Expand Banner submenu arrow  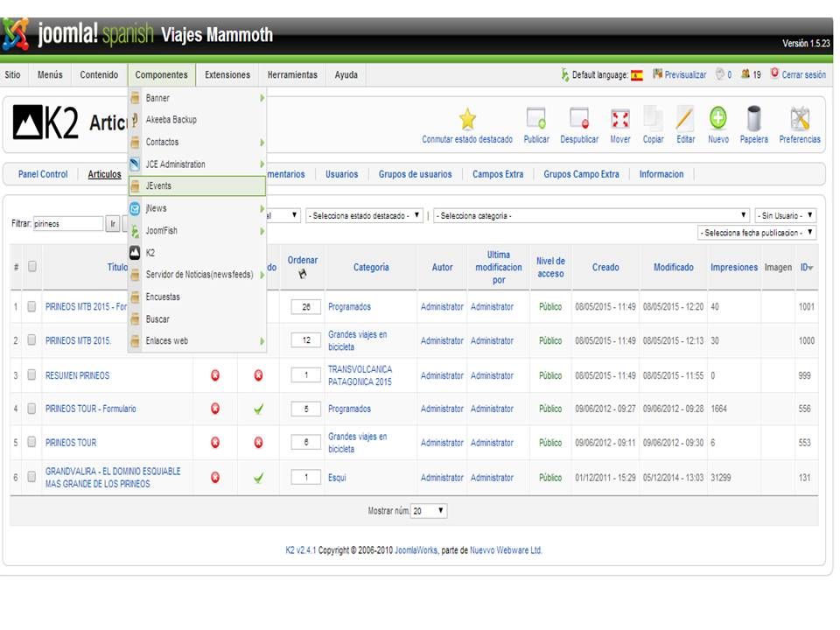point(262,98)
